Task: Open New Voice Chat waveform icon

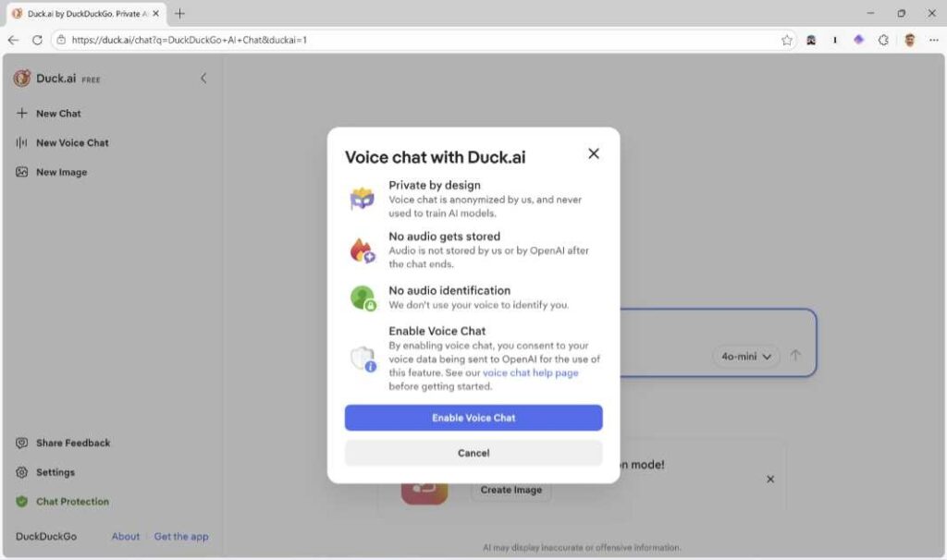Action: [22, 142]
